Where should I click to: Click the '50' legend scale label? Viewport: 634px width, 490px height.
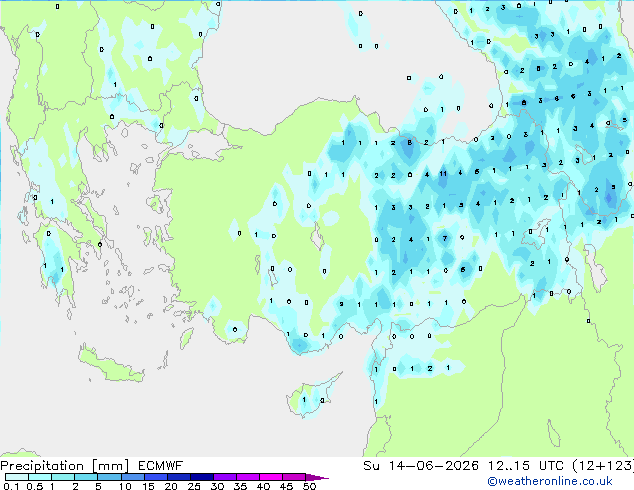(309, 486)
